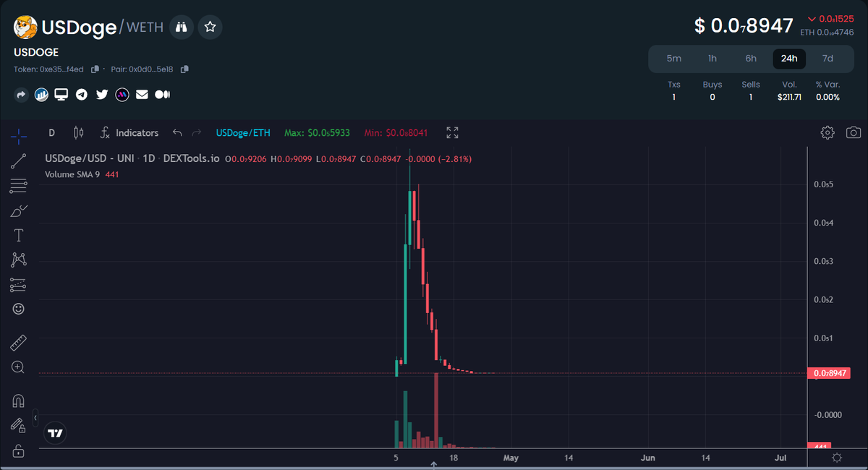Click the Max: $0.0₅5933 label

tap(317, 133)
